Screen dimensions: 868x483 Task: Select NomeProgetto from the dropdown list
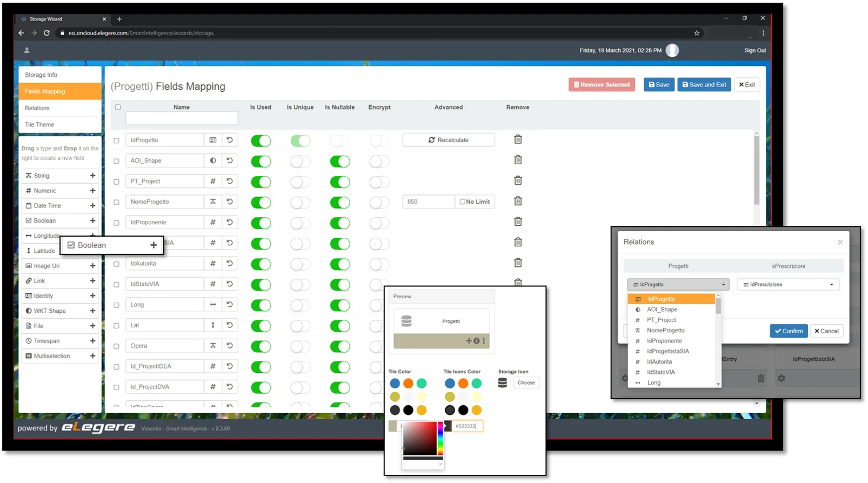click(665, 330)
